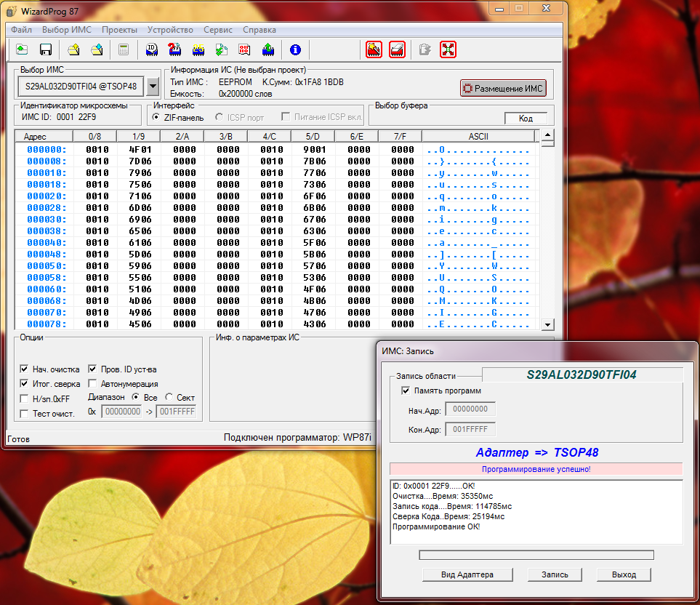Click the save file floppy disk icon
700x605 pixels.
click(45, 49)
